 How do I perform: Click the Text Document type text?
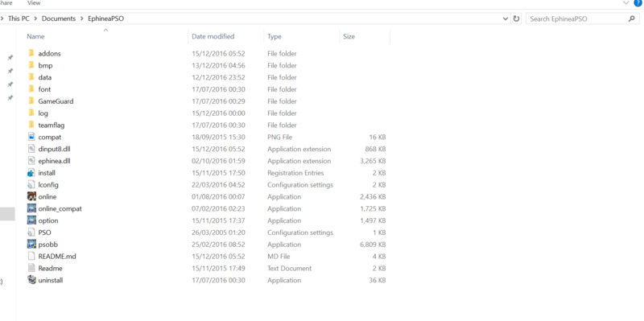tap(290, 268)
